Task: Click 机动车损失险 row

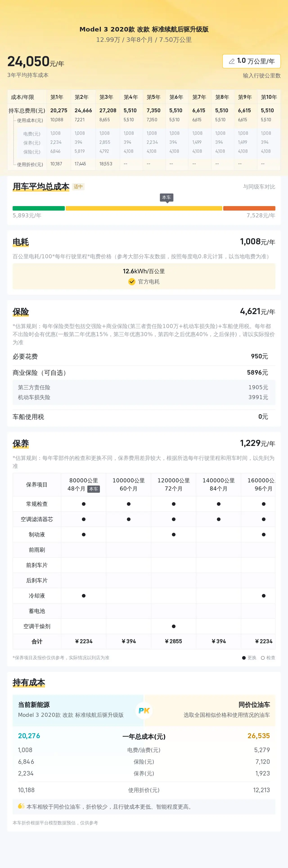Action: pos(144,397)
